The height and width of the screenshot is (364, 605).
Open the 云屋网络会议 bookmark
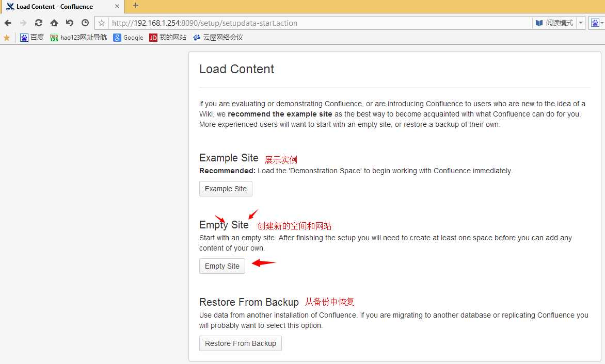pyautogui.click(x=218, y=37)
